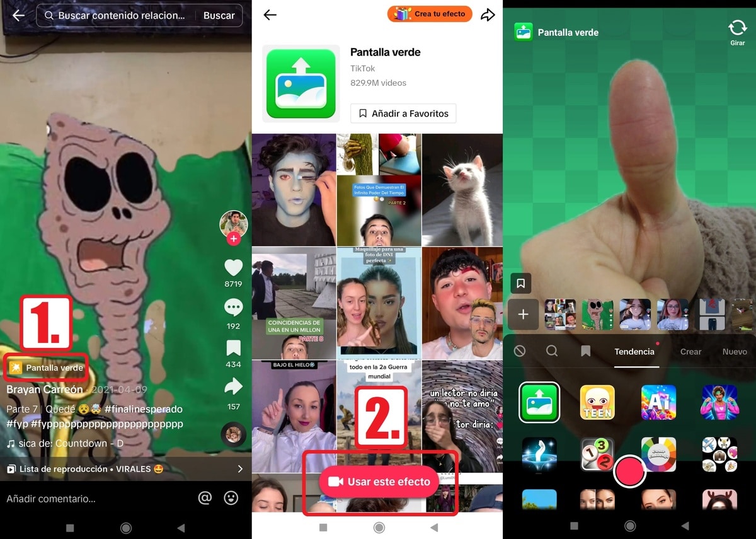Open the white kitten video thumbnail
This screenshot has height=539, width=756.
(462, 189)
